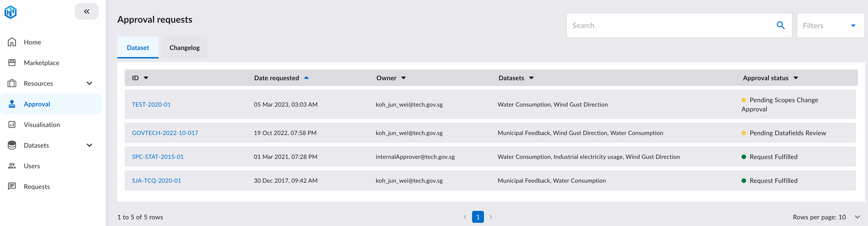Click the 1 to 5 of 5 rows text
This screenshot has width=868, height=226.
(140, 217)
